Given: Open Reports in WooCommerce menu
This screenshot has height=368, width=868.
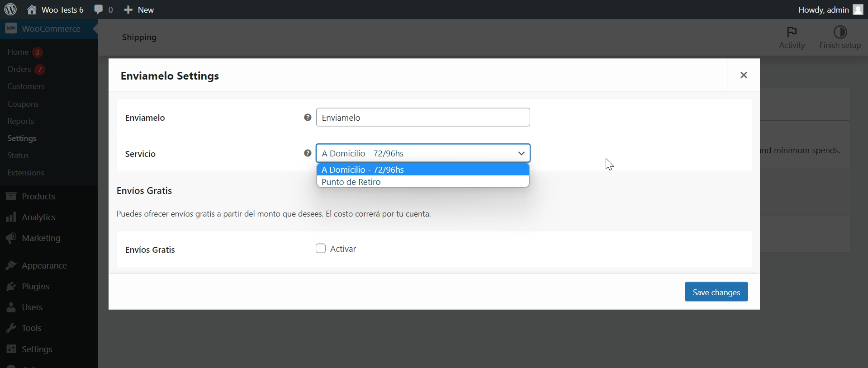Looking at the screenshot, I should tap(21, 121).
